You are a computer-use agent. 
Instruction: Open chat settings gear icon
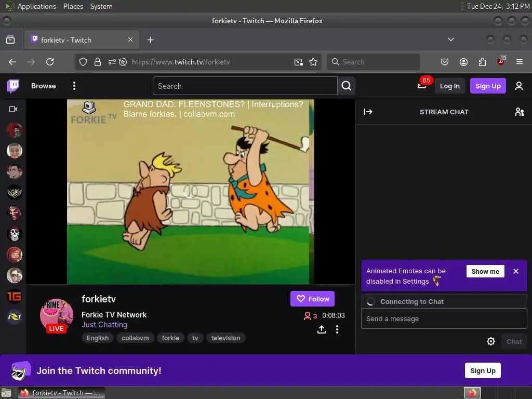point(490,341)
